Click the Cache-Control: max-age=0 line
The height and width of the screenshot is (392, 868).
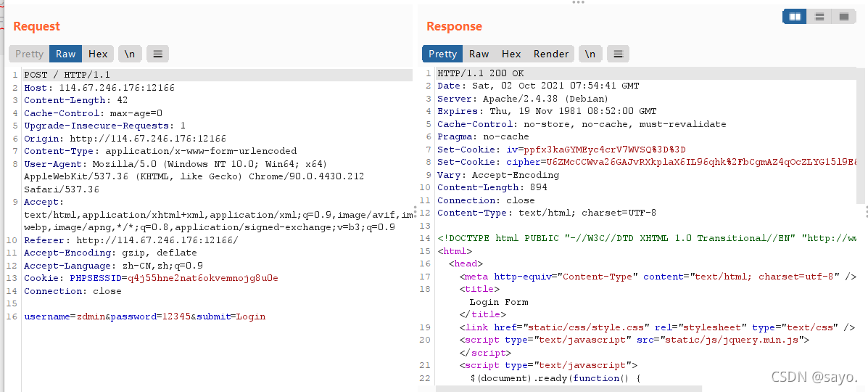tap(93, 113)
